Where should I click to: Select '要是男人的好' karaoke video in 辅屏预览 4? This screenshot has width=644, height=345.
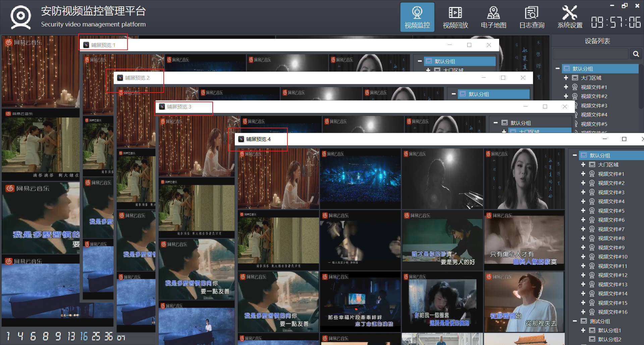442,240
